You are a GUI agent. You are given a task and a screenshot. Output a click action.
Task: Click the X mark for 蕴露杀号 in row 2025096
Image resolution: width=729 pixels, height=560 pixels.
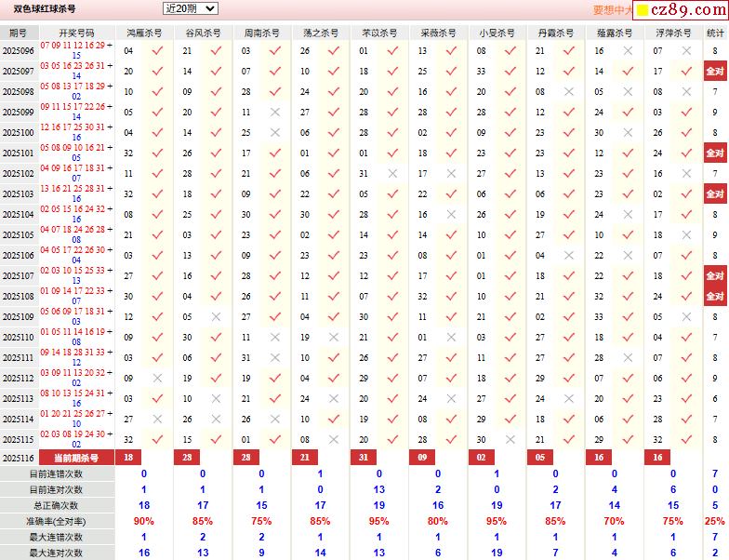point(628,51)
